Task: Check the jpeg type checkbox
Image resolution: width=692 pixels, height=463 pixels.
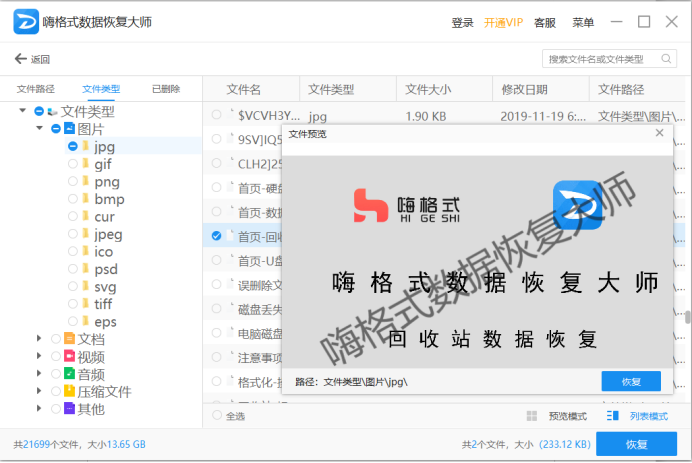Action: (x=73, y=233)
